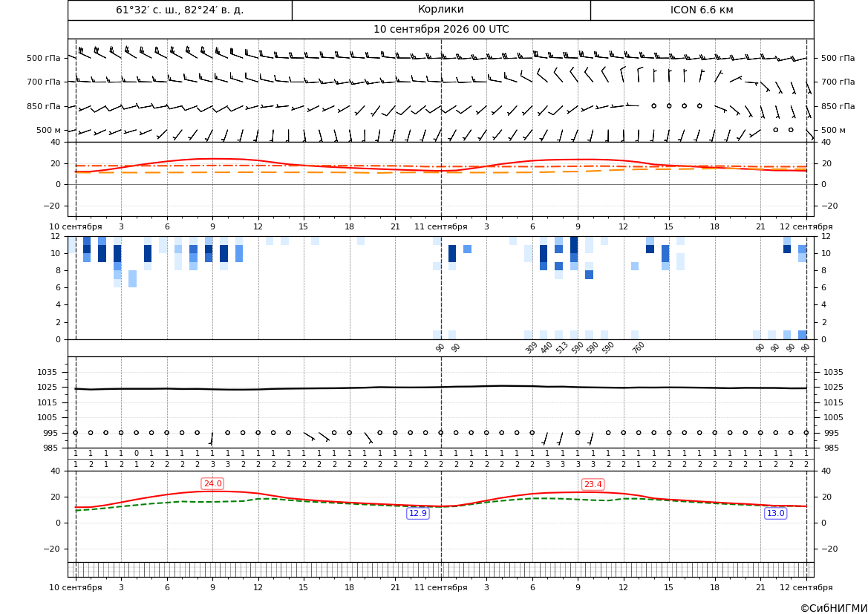Click the red 24.0 maximum temperature label
This screenshot has width=868, height=614.
point(212,484)
